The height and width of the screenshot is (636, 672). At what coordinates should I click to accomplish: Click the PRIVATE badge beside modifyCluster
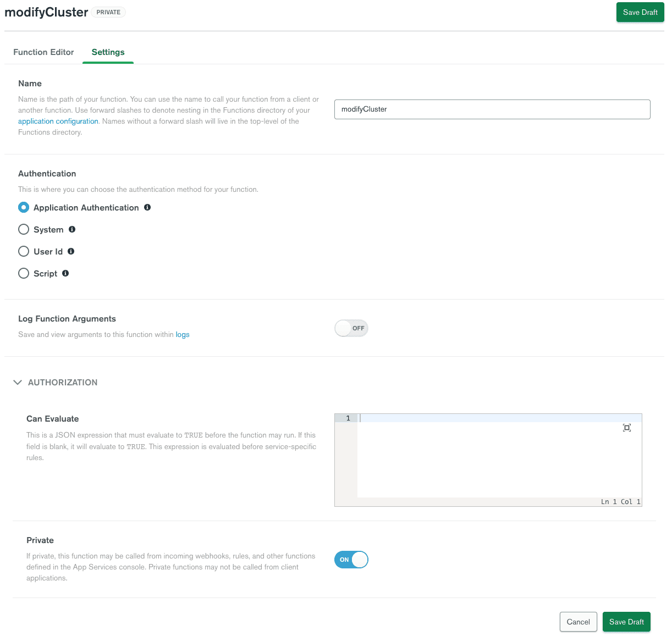[x=108, y=12]
